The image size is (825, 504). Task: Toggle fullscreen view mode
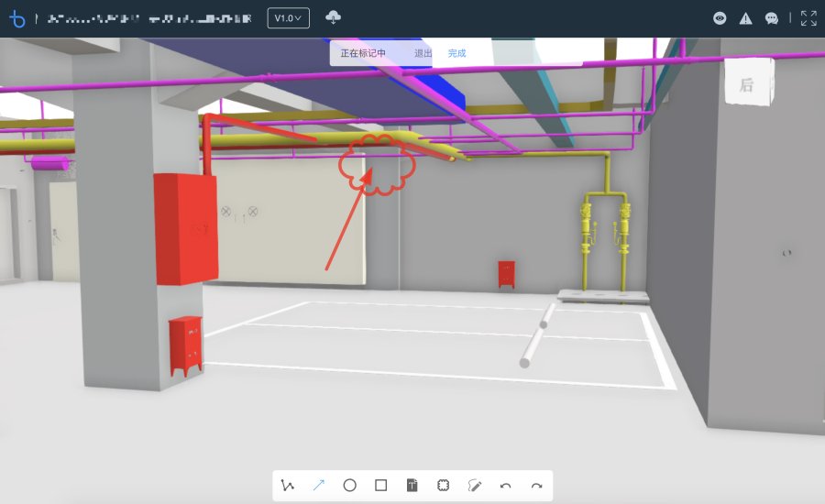[808, 18]
